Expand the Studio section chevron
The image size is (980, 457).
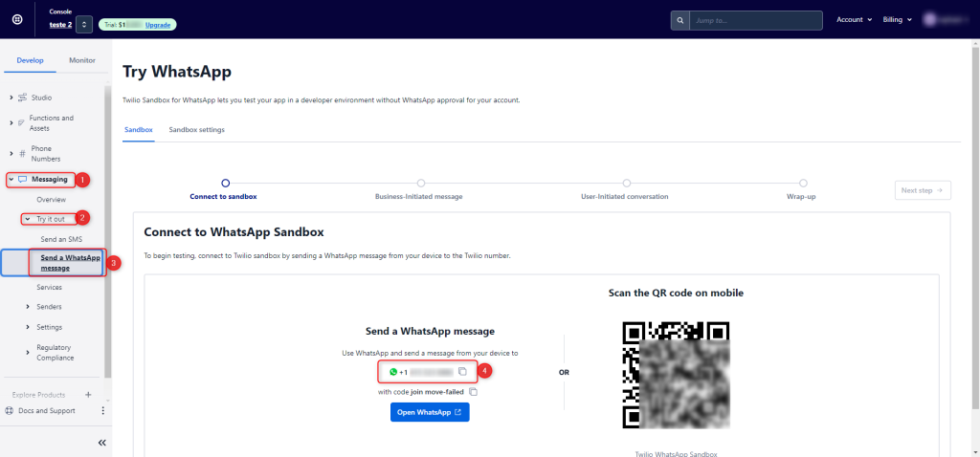(11, 98)
